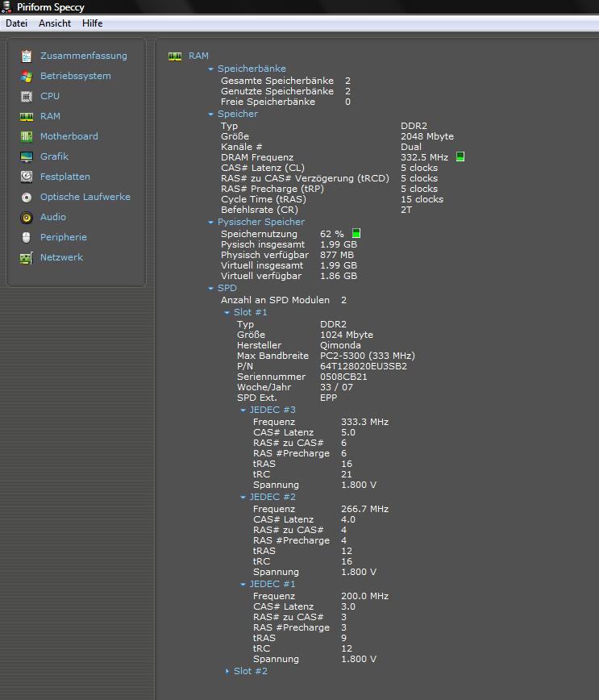
Task: Click the Virtuell verfügbar value 1.86 GB
Action: tap(339, 276)
